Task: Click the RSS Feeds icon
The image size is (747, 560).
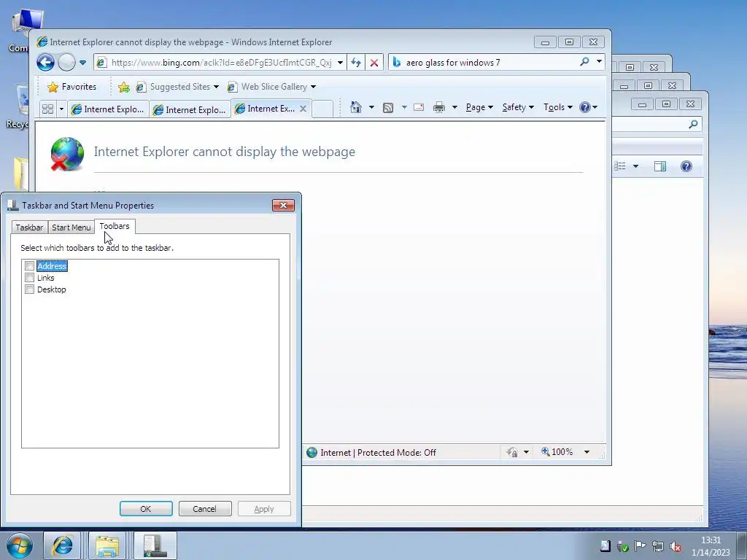Action: pos(388,108)
